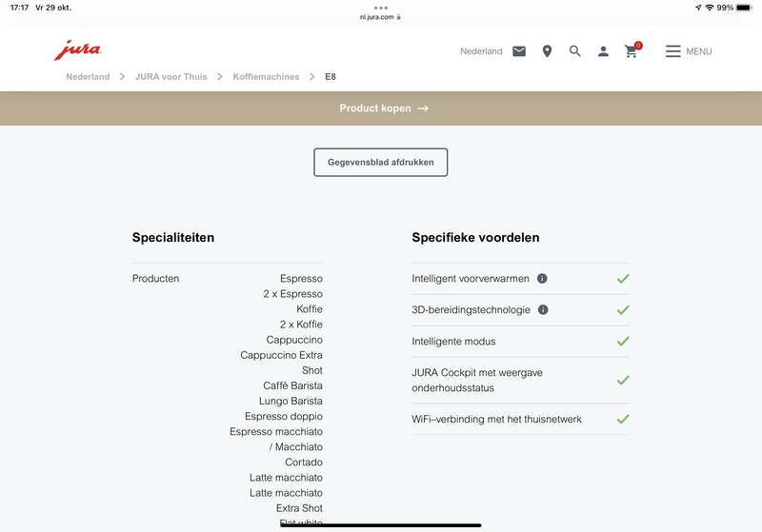
Task: Select the Nederland country selector
Action: pyautogui.click(x=481, y=51)
